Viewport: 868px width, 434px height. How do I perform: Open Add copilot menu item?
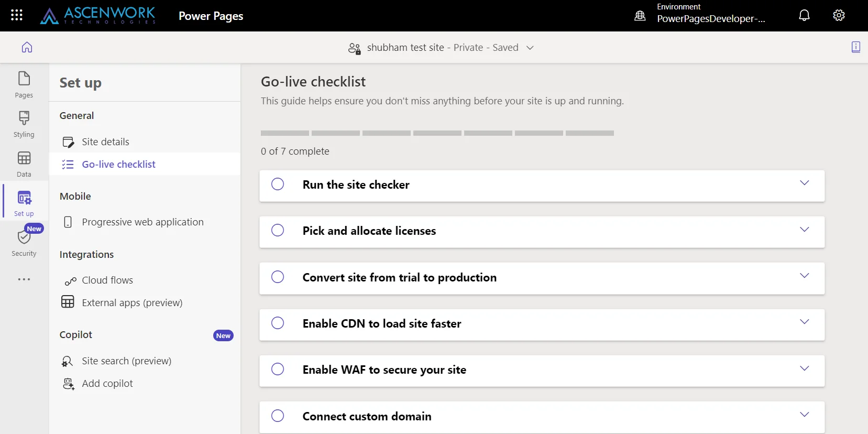click(145, 383)
